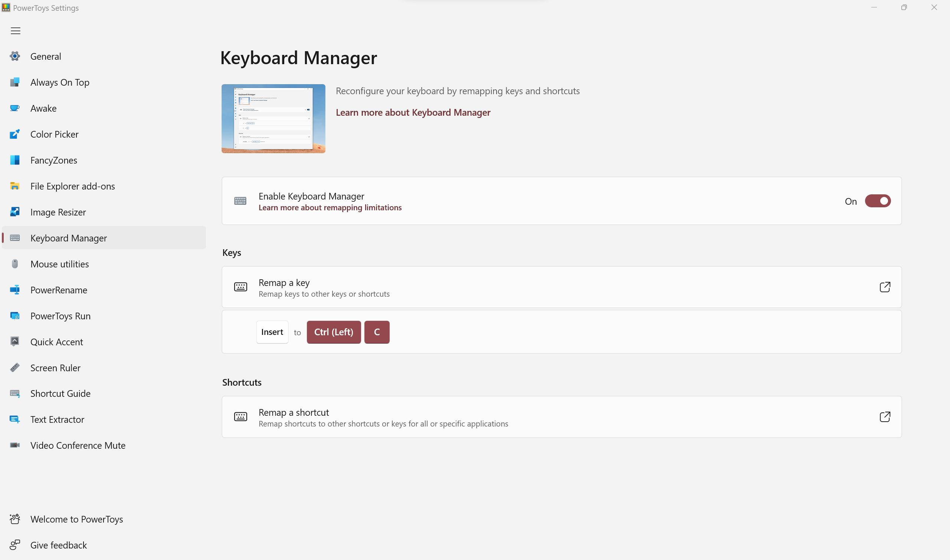The image size is (950, 560).
Task: Open Image Resizer via its icon
Action: pyautogui.click(x=15, y=212)
